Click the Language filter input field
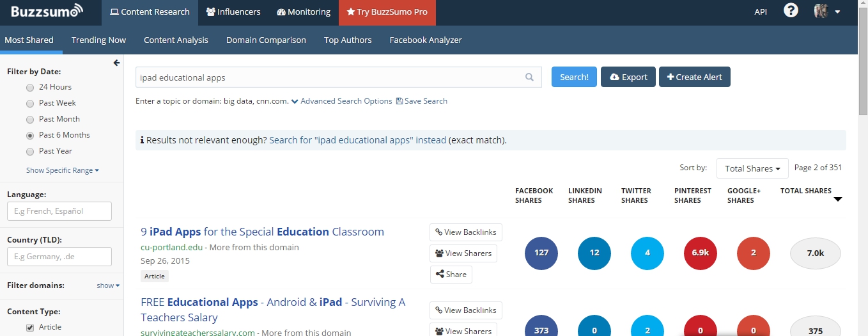The width and height of the screenshot is (868, 336). click(x=59, y=211)
